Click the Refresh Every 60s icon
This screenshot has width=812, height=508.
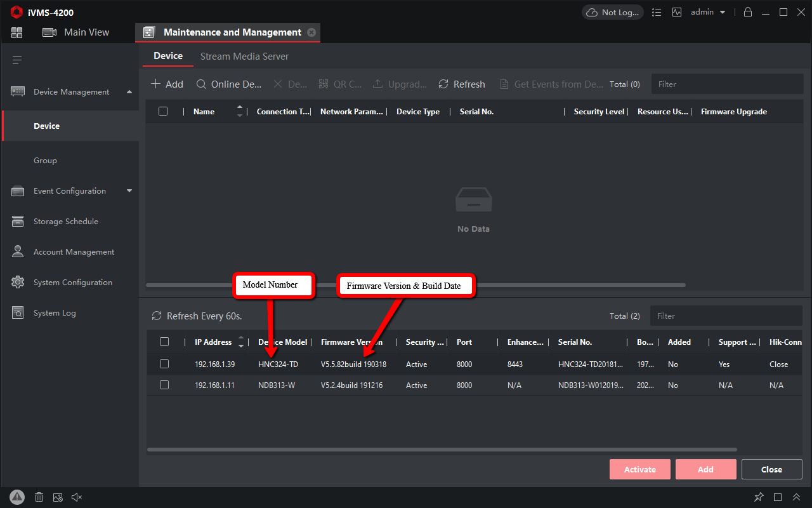(156, 316)
